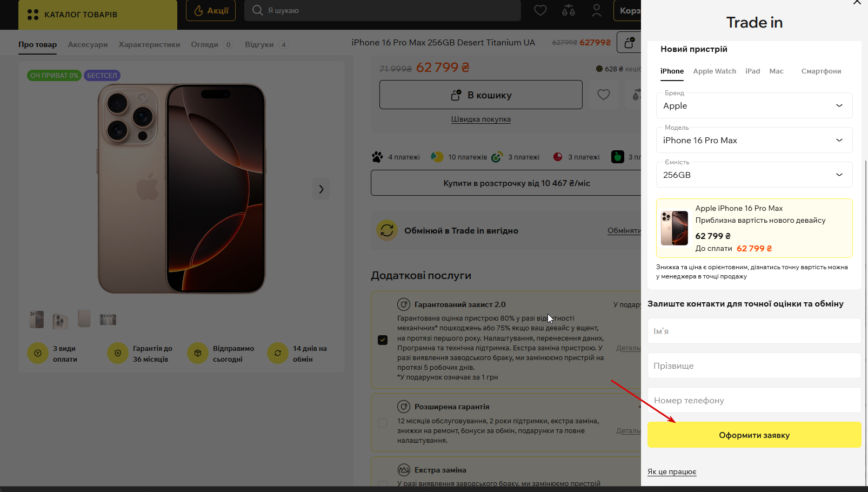Open the Акції promotions button
The image size is (868, 492).
(211, 10)
